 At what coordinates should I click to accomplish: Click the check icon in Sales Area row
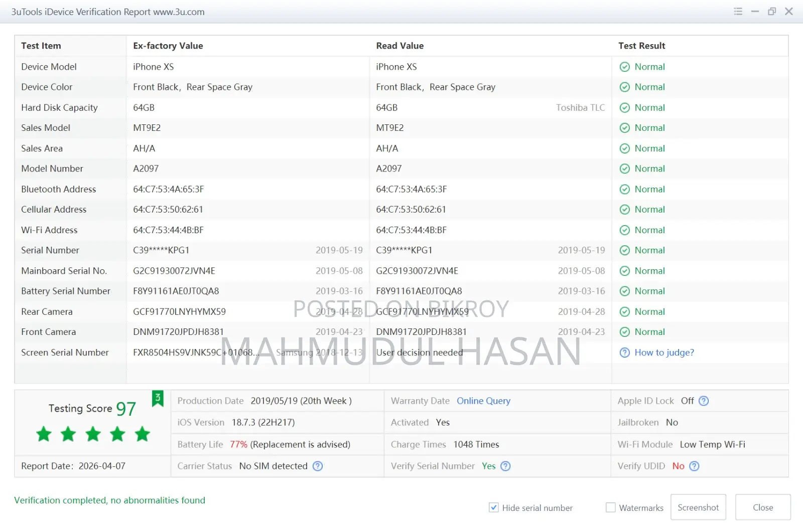(x=624, y=148)
